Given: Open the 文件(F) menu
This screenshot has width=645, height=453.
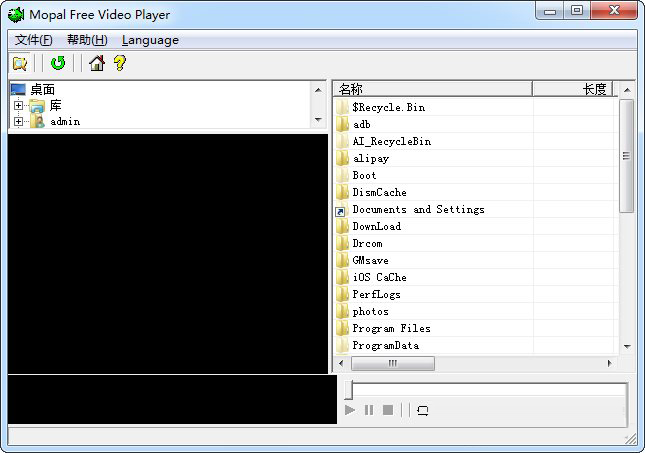Looking at the screenshot, I should [x=34, y=40].
